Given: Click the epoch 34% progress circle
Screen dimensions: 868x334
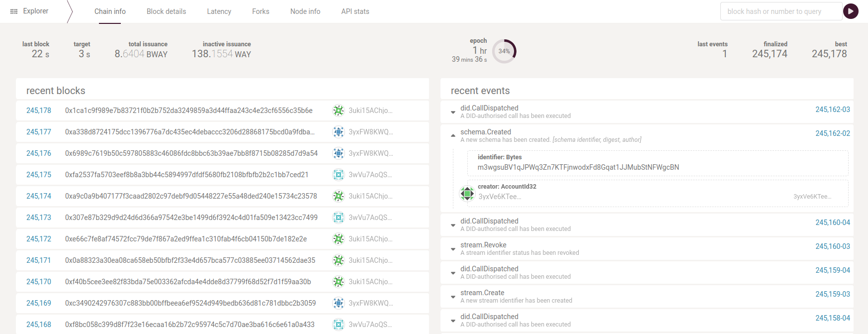Looking at the screenshot, I should pyautogui.click(x=504, y=51).
